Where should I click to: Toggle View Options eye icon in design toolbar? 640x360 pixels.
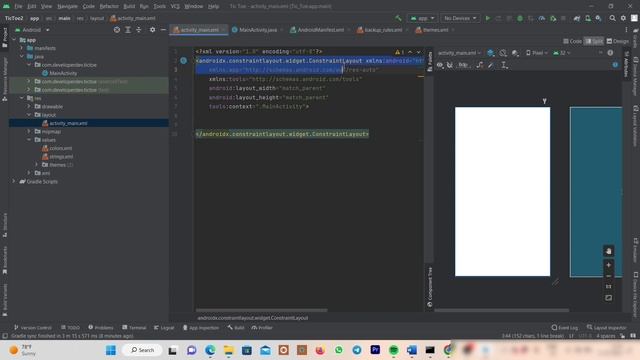440,65
